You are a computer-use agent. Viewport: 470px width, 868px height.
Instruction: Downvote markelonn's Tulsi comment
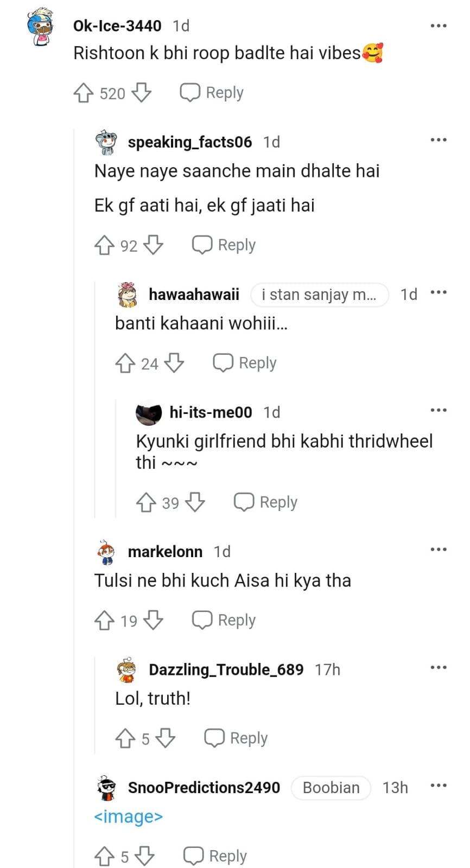(x=154, y=620)
